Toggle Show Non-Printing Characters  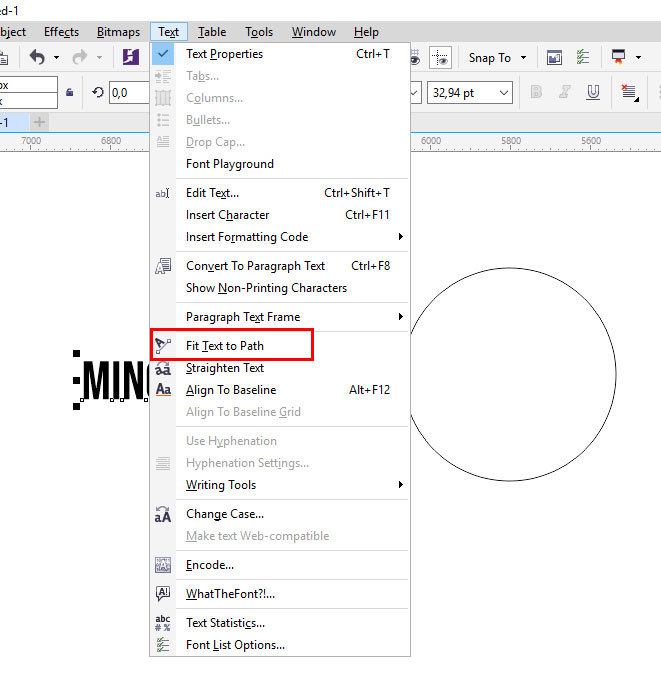(x=280, y=288)
